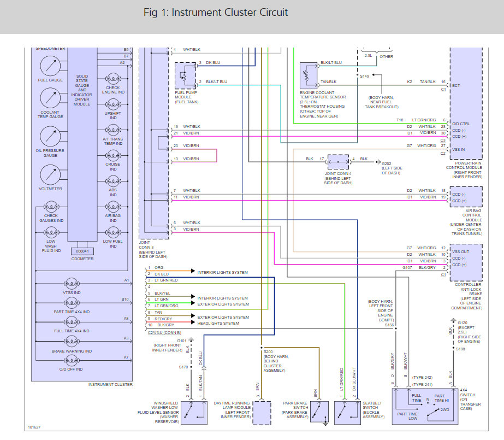The image size is (504, 440).
Task: Click the 'DK BLU' label at fuel pump pin 3
Action: coord(213,63)
